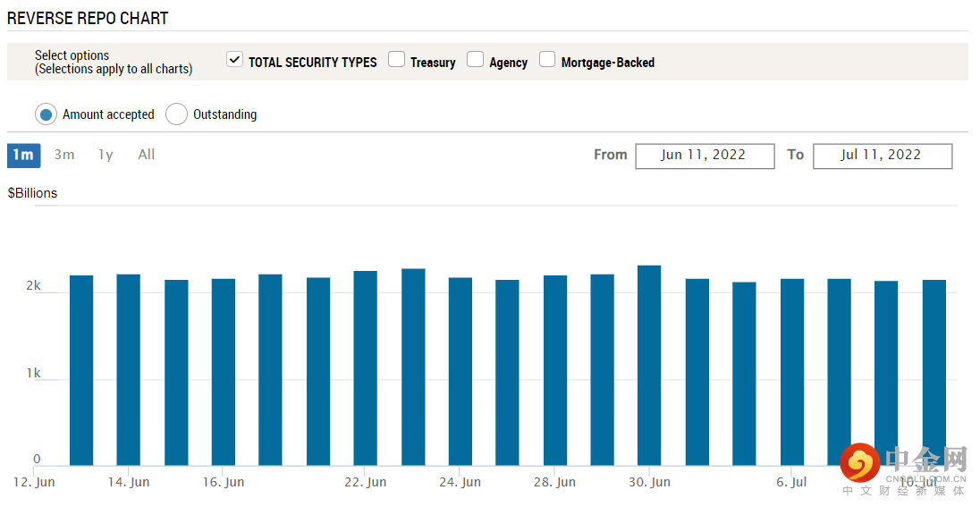Select the Amount accepted radio button
This screenshot has width=980, height=507.
tap(46, 114)
